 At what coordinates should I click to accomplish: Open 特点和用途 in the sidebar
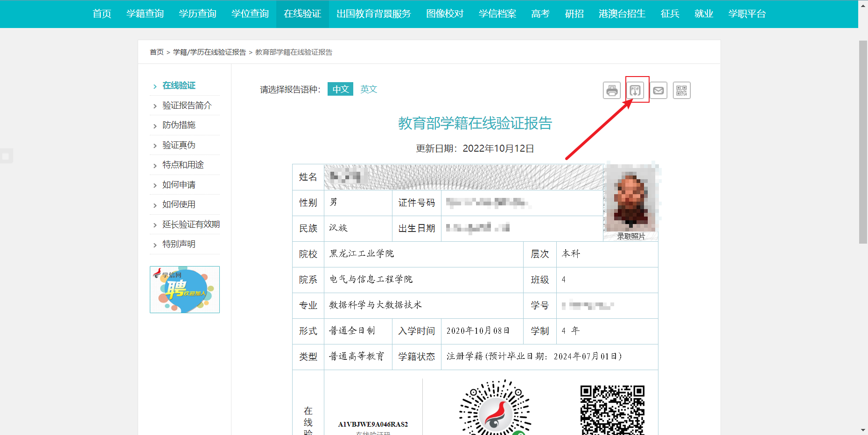coord(183,165)
